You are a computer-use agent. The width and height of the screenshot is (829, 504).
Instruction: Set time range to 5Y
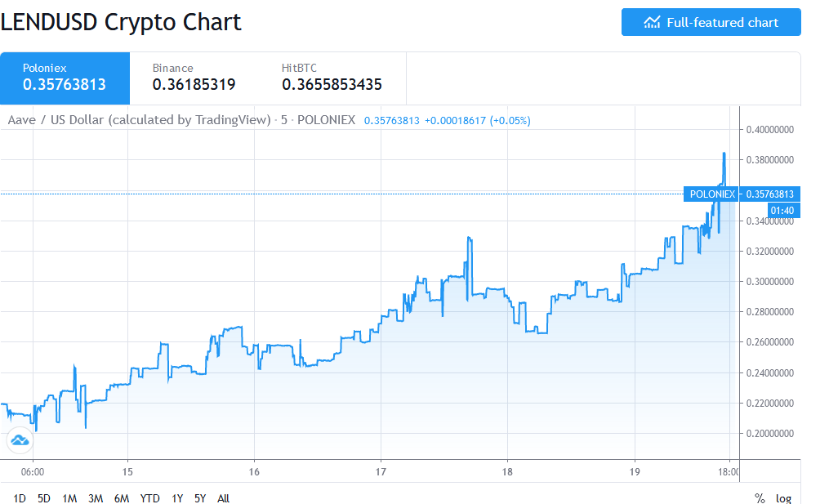pos(200,498)
